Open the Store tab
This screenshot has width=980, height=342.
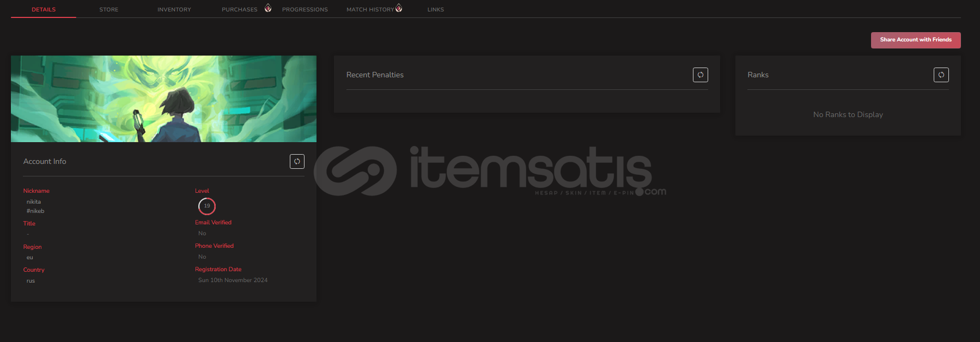[x=109, y=9]
